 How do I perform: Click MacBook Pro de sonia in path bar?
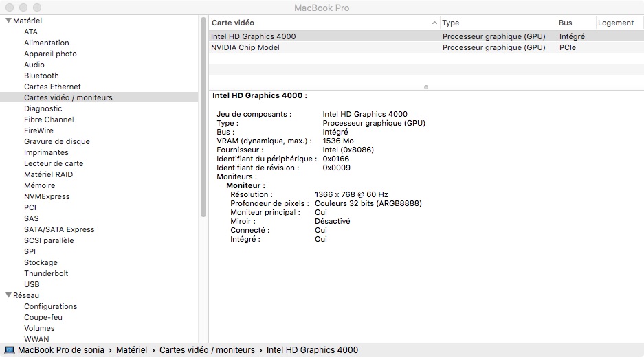pyautogui.click(x=60, y=350)
